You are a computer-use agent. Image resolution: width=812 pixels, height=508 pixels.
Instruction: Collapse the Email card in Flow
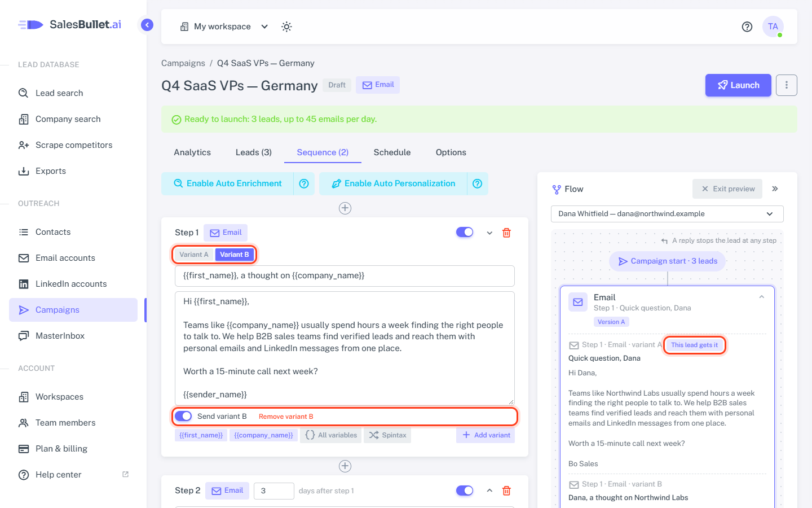761,297
